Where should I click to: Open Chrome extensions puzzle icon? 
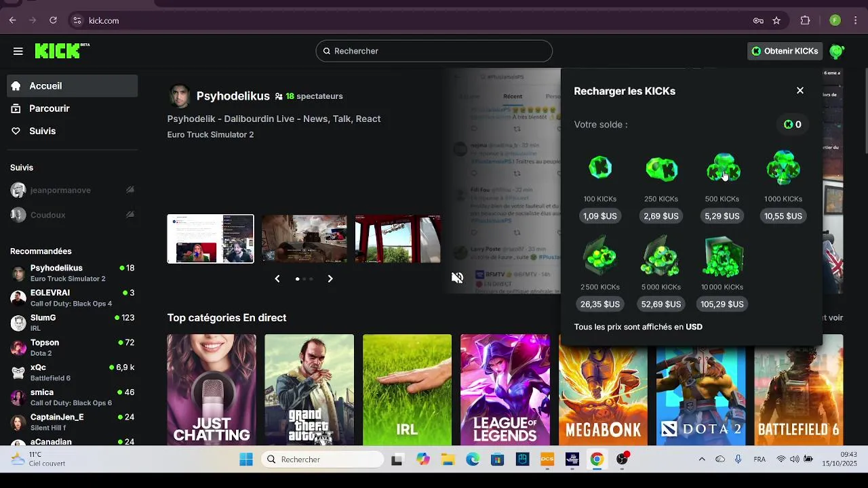tap(806, 20)
